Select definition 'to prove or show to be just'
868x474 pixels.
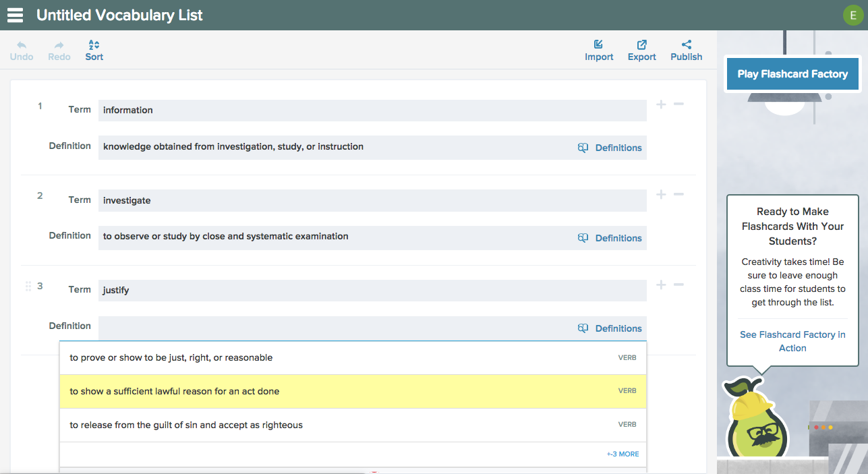(171, 357)
